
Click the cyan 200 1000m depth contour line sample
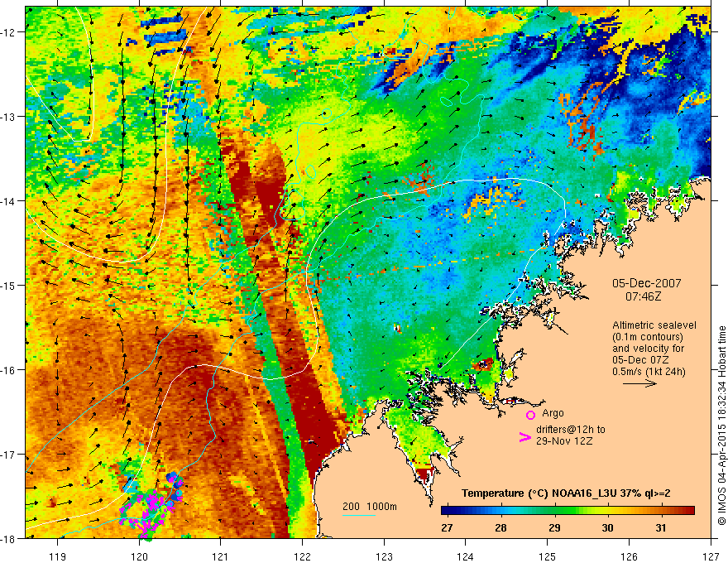click(359, 515)
